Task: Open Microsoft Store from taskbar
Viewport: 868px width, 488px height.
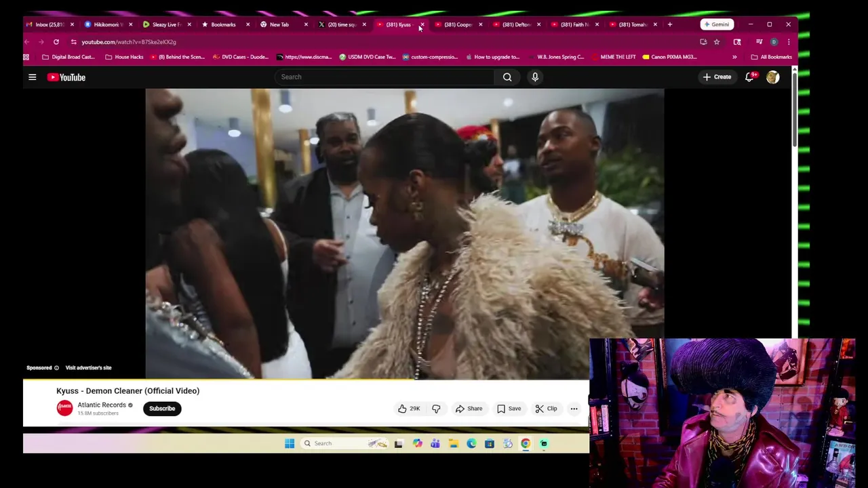Action: 489,443
